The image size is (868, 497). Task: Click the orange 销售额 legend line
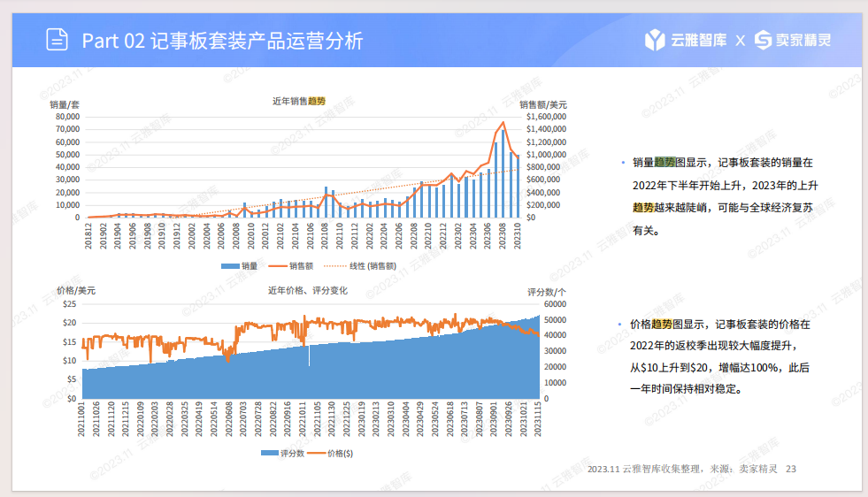pyautogui.click(x=277, y=266)
